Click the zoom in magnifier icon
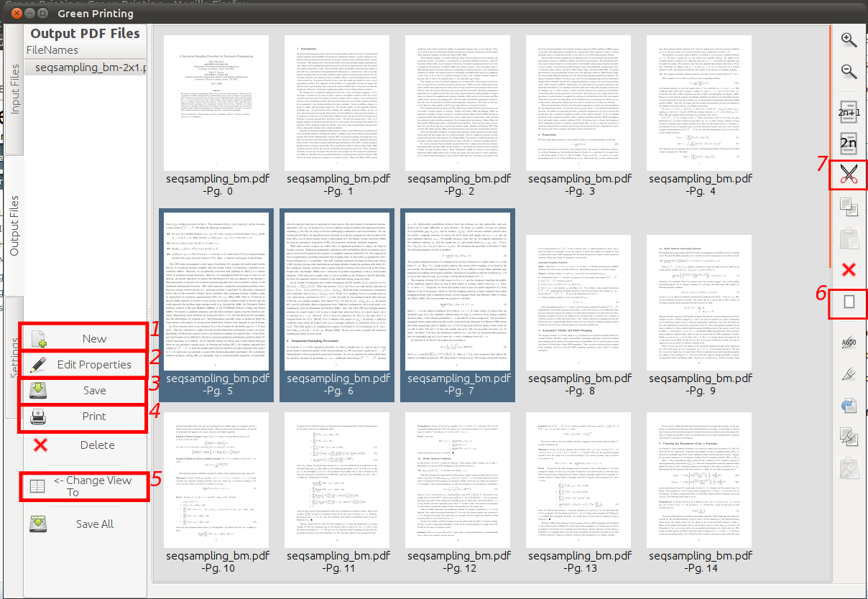 pyautogui.click(x=849, y=40)
